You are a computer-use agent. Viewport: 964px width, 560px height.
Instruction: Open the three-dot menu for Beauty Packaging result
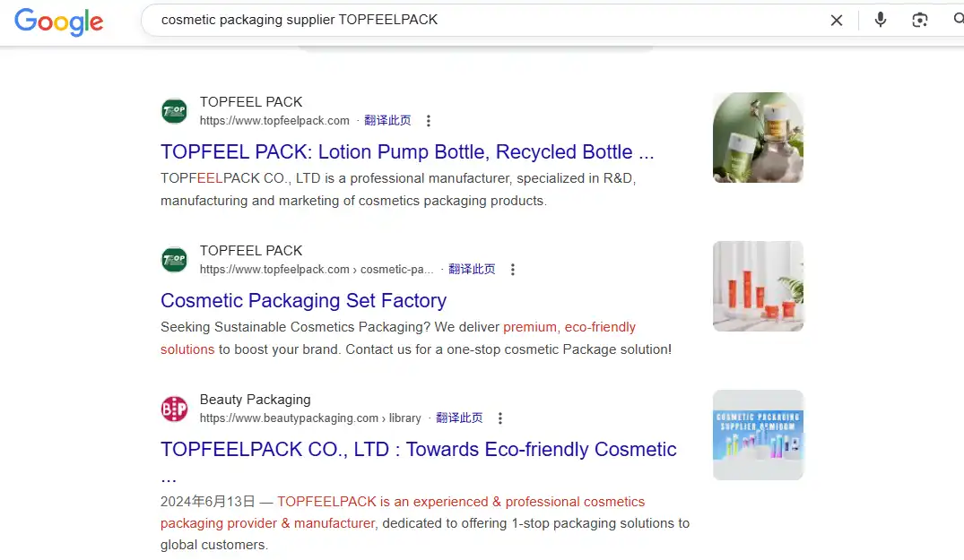[x=499, y=418]
